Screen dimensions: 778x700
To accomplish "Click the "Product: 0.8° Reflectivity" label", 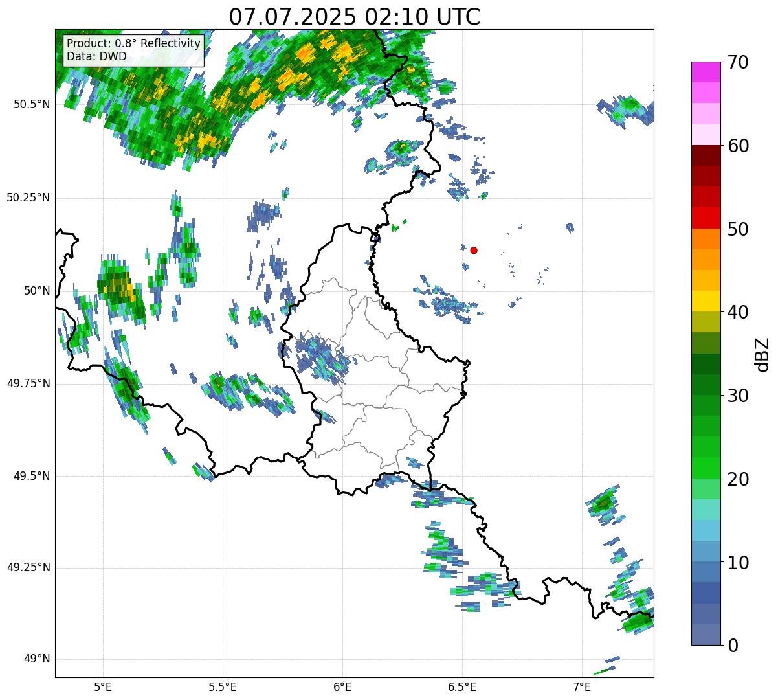I will tap(134, 43).
